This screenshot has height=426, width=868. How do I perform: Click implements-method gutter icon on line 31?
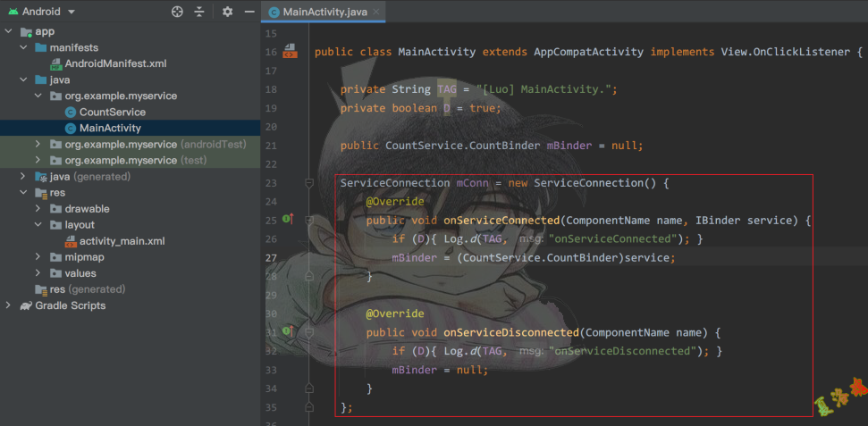(287, 331)
